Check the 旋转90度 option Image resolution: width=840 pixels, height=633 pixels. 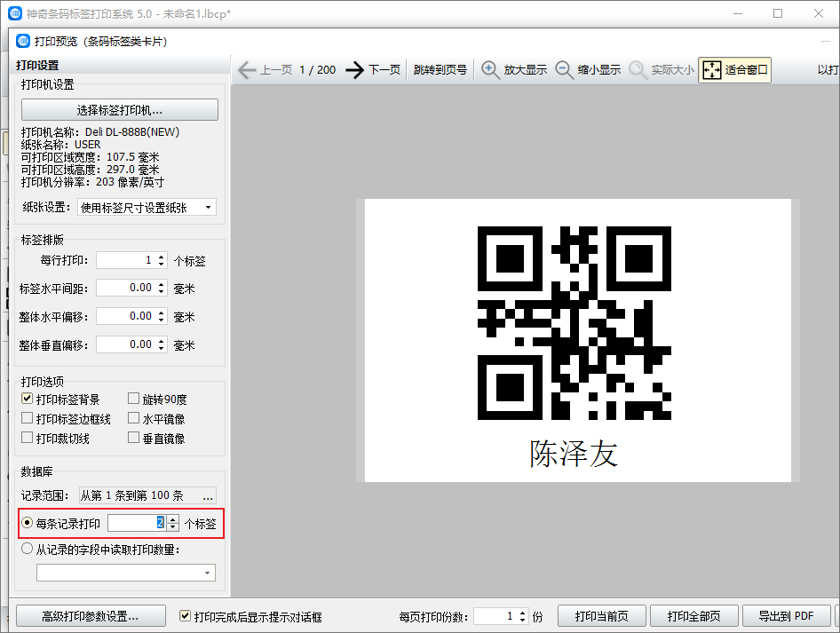click(133, 399)
